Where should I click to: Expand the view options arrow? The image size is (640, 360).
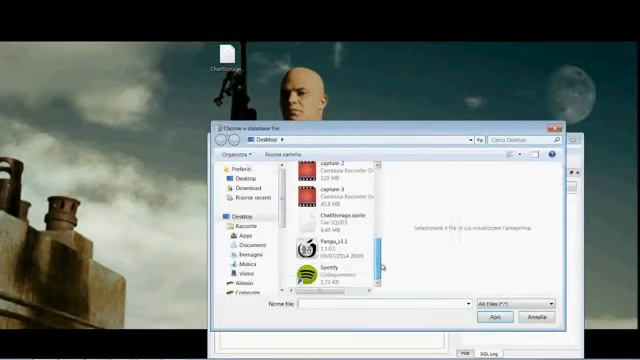click(x=520, y=154)
